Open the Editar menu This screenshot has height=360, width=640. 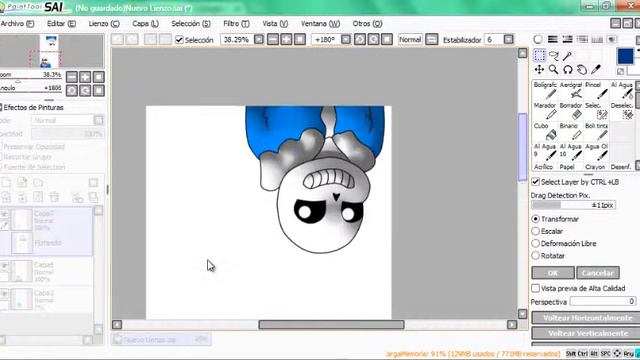61,24
